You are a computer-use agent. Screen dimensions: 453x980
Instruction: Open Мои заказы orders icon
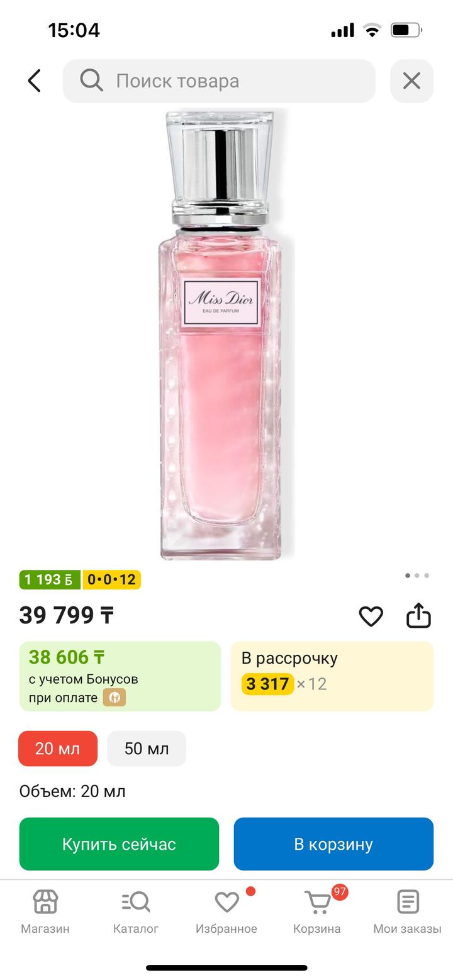pyautogui.click(x=408, y=911)
